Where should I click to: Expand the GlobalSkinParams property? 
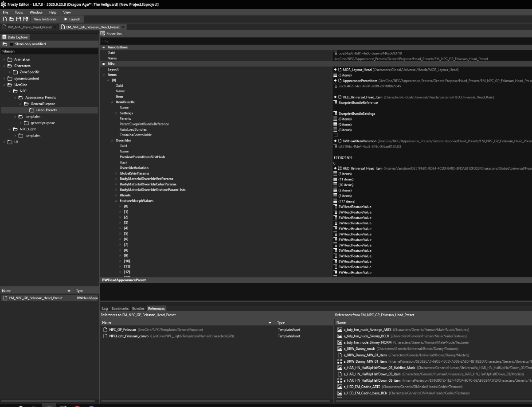pyautogui.click(x=116, y=173)
